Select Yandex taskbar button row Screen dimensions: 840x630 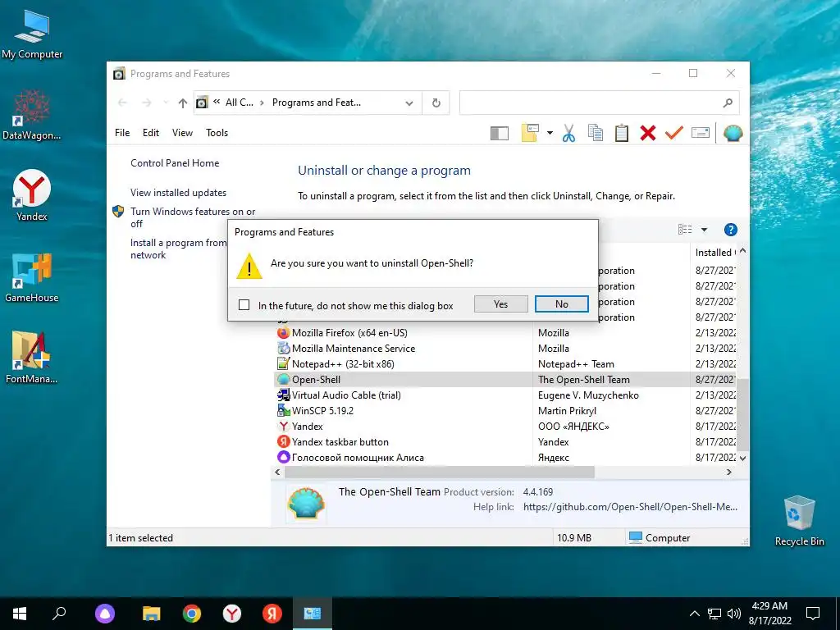pyautogui.click(x=506, y=441)
